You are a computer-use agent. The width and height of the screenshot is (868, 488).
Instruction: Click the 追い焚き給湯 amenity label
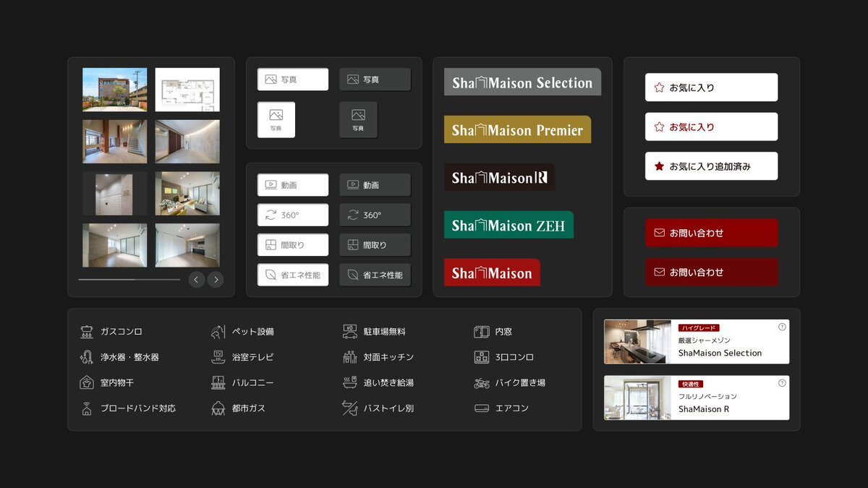tap(388, 383)
